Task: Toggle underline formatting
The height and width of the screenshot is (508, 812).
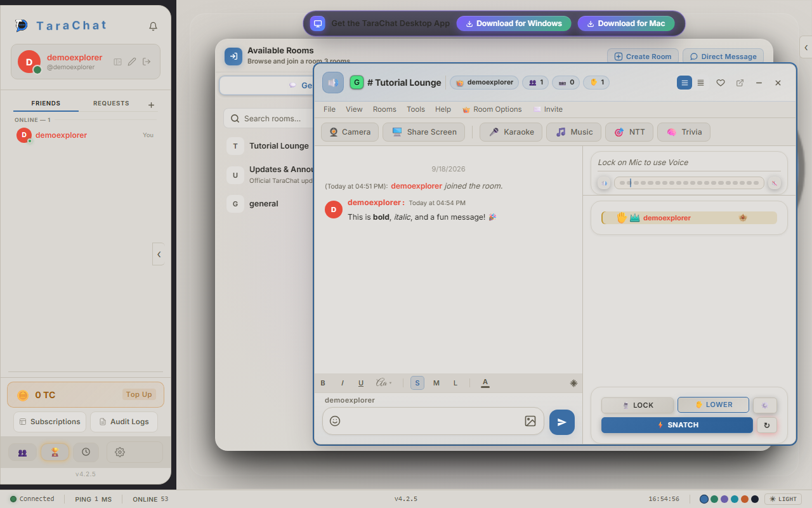Action: [x=361, y=383]
